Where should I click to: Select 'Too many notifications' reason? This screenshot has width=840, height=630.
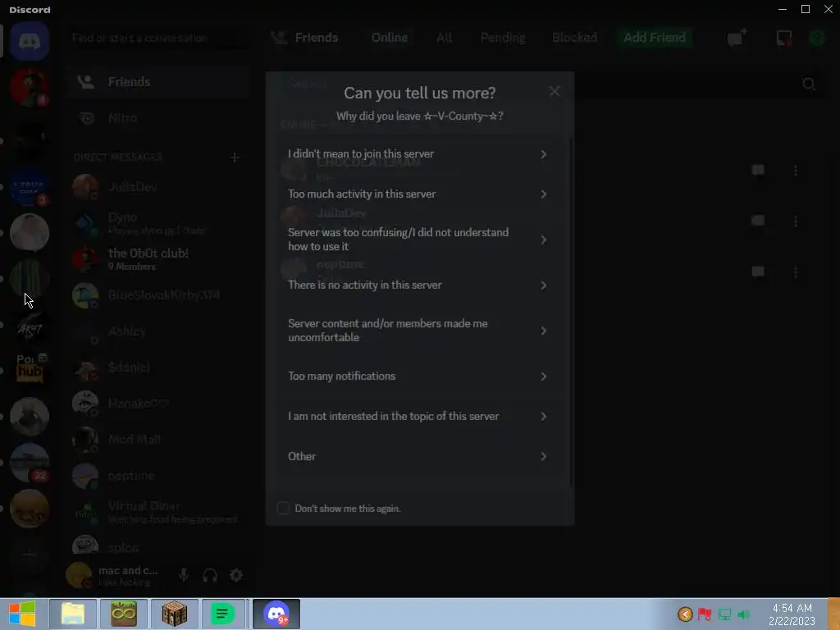click(x=418, y=376)
